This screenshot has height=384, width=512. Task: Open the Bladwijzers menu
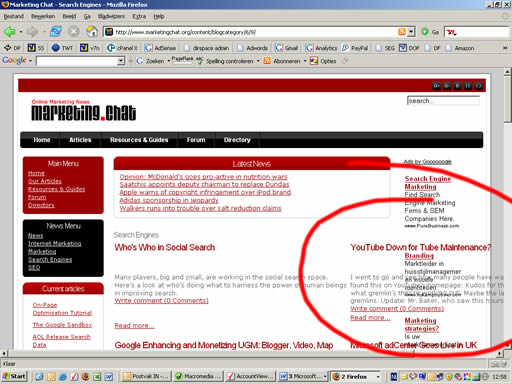[x=111, y=16]
